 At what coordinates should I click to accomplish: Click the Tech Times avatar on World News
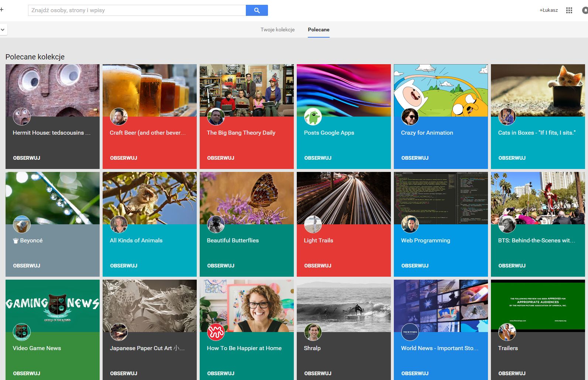click(x=410, y=332)
